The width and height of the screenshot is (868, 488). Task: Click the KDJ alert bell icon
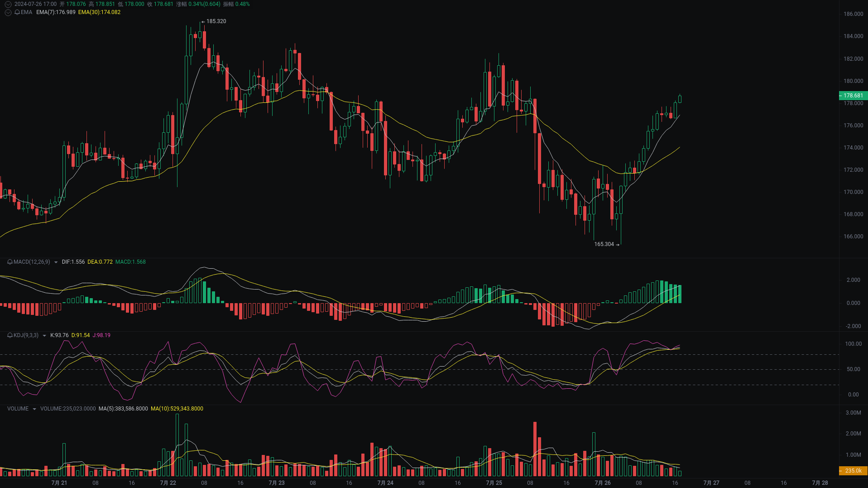[x=10, y=335]
